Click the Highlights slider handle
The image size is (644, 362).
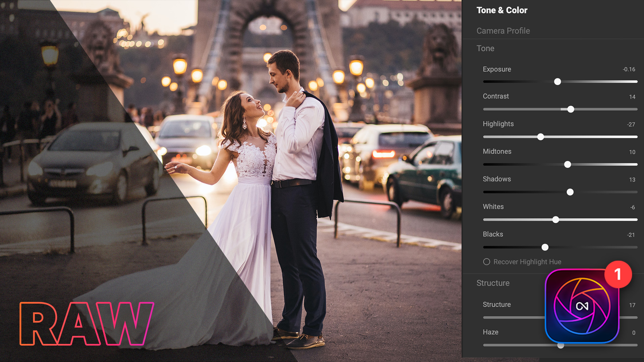point(541,137)
